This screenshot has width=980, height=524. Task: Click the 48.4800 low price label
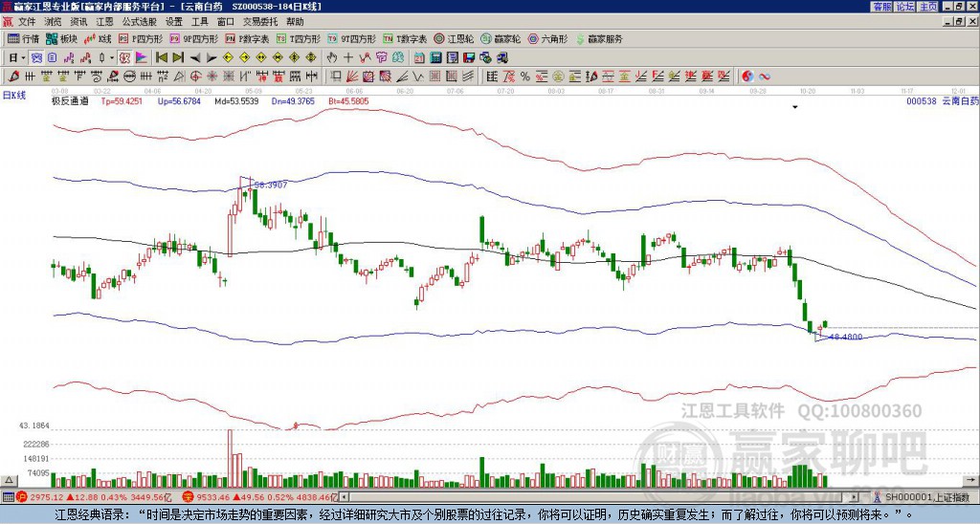(x=845, y=338)
